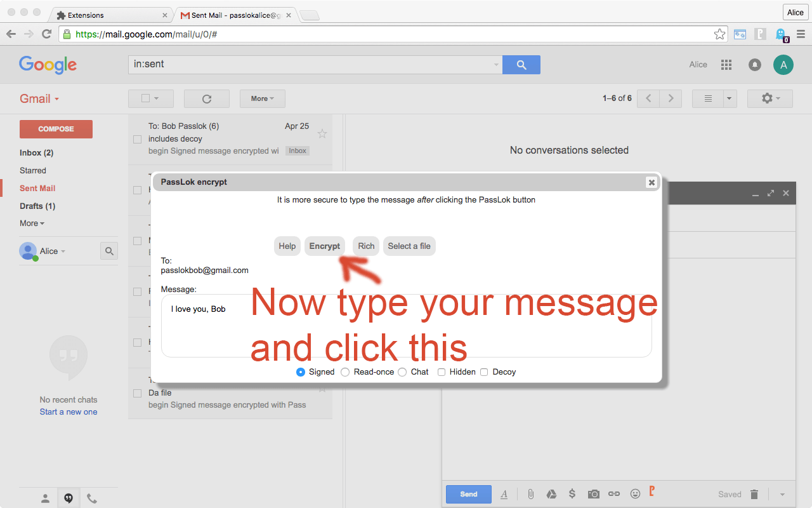Open split pane mode dropdown arrow
The image size is (812, 508).
pos(729,98)
